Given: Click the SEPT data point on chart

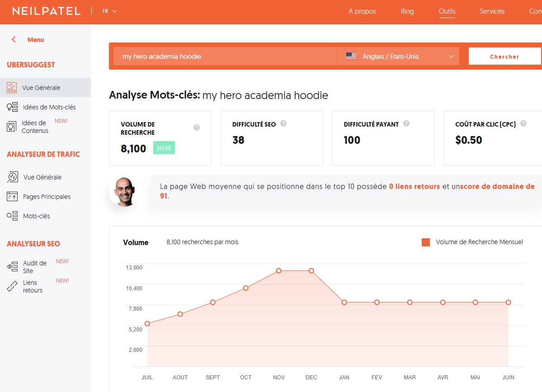Looking at the screenshot, I should point(212,302).
